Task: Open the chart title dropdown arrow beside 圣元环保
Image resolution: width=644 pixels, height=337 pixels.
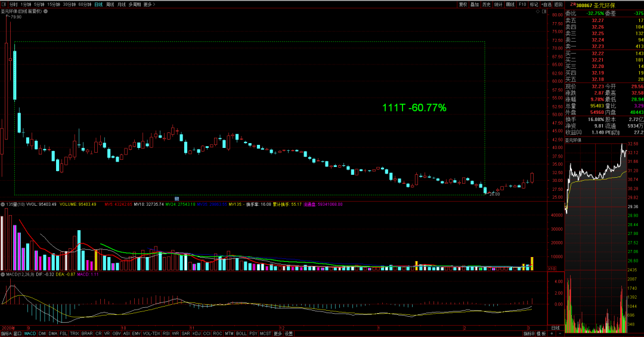Action: coord(45,11)
